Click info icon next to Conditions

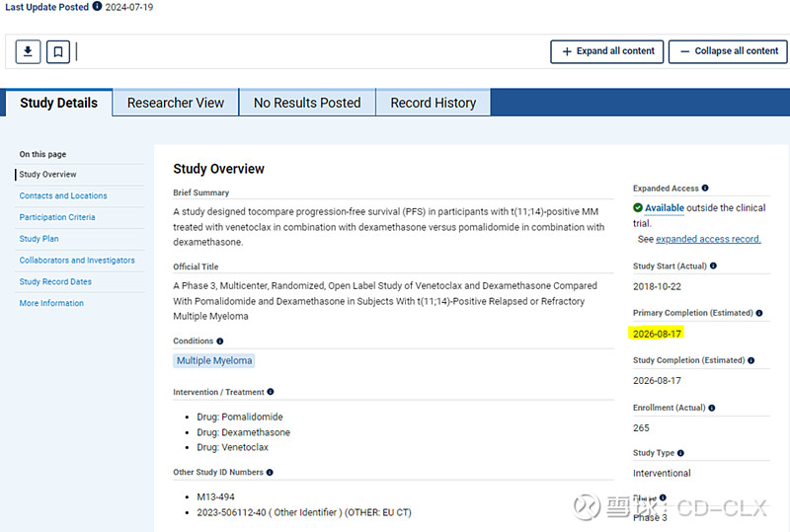[x=219, y=342]
